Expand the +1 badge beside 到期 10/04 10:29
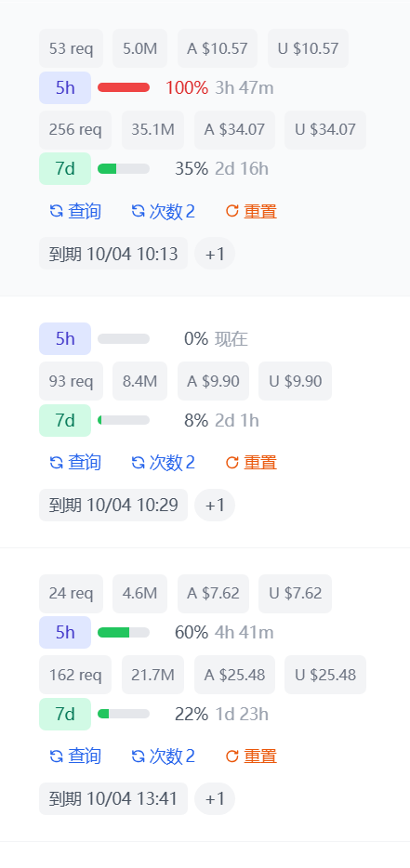 tap(215, 505)
